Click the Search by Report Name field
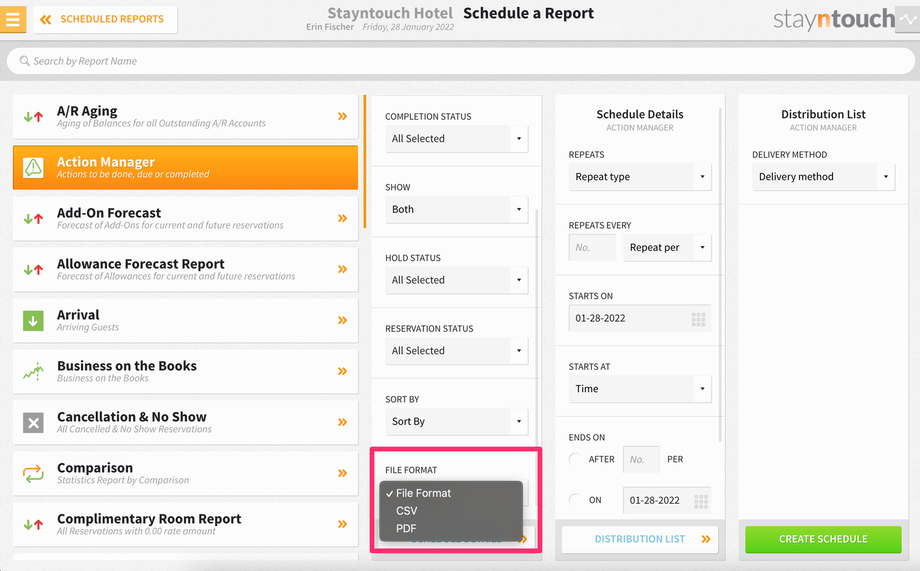This screenshot has width=920, height=571. point(461,61)
